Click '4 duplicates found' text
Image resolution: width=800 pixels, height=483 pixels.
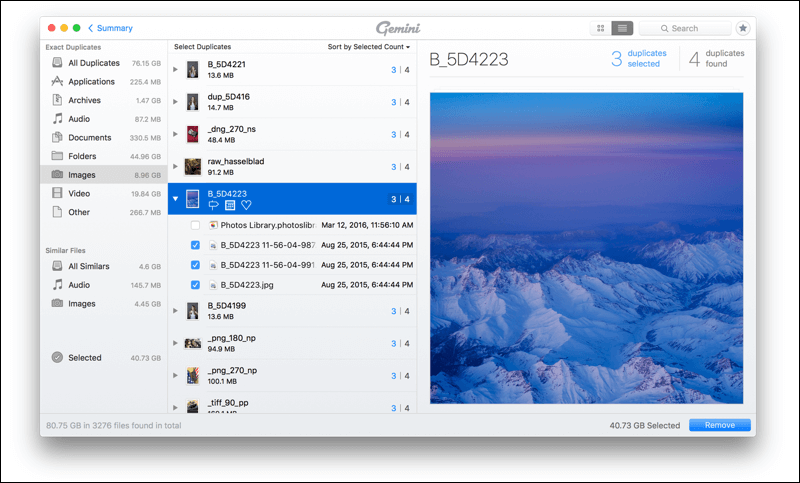716,59
